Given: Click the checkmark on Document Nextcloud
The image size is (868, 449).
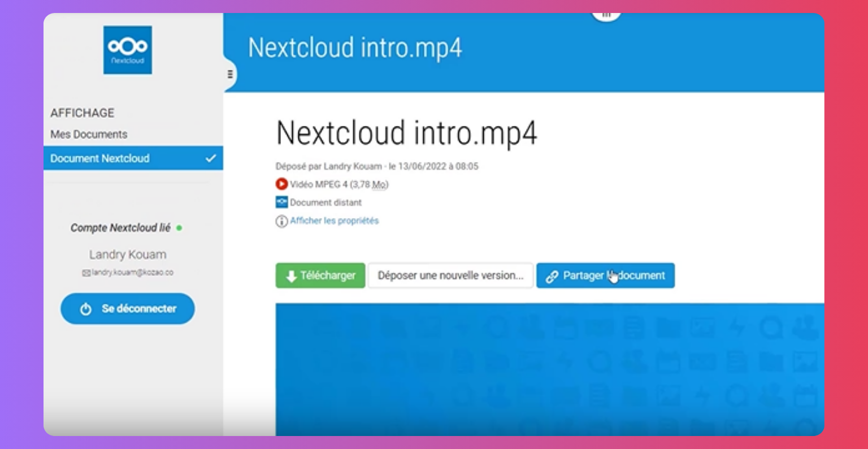Looking at the screenshot, I should [211, 158].
